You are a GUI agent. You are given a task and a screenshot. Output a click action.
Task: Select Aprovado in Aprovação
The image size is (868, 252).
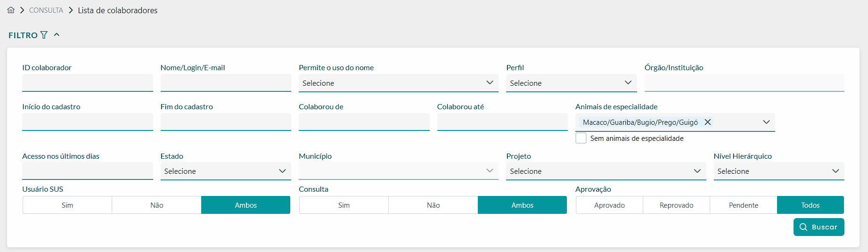[609, 205]
